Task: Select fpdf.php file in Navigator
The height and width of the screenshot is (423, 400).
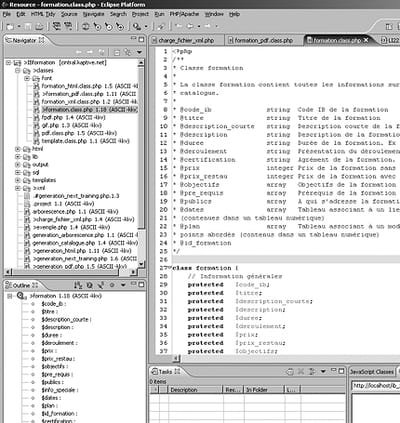Action: (x=69, y=117)
